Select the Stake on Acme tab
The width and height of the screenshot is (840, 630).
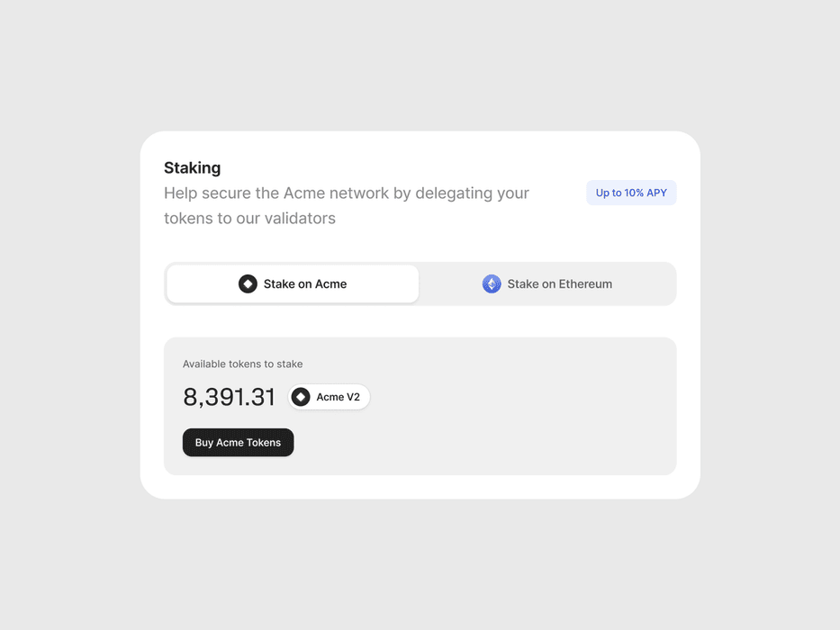pos(293,283)
